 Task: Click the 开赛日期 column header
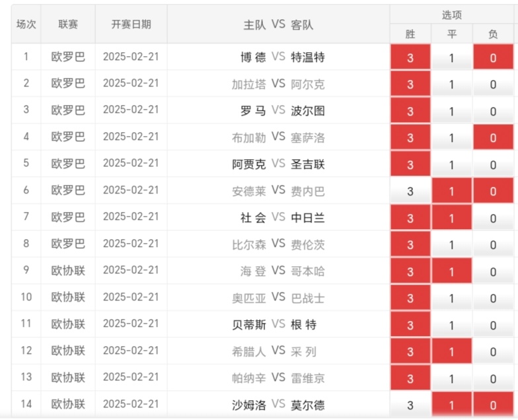point(131,24)
